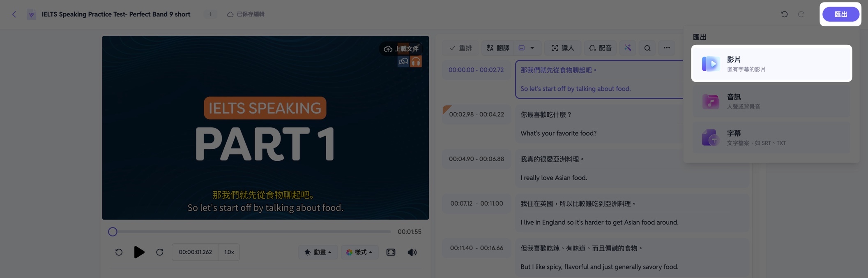
Task: Expand the 動畫 animation dropdown
Action: click(x=318, y=252)
